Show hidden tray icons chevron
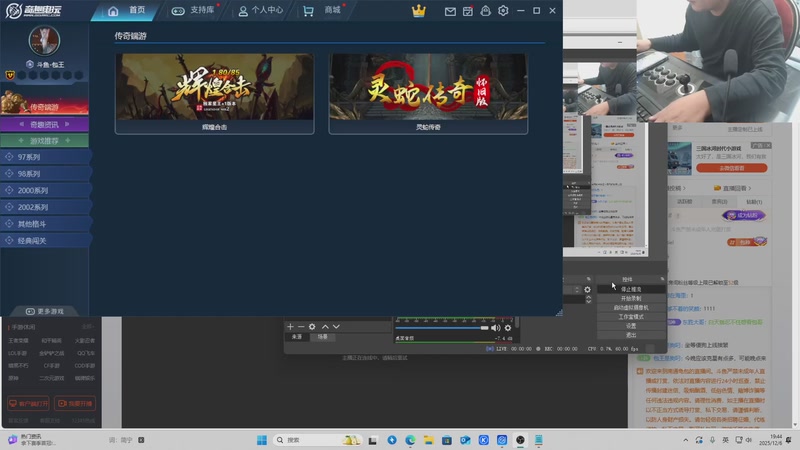Image resolution: width=800 pixels, height=450 pixels. [x=686, y=440]
